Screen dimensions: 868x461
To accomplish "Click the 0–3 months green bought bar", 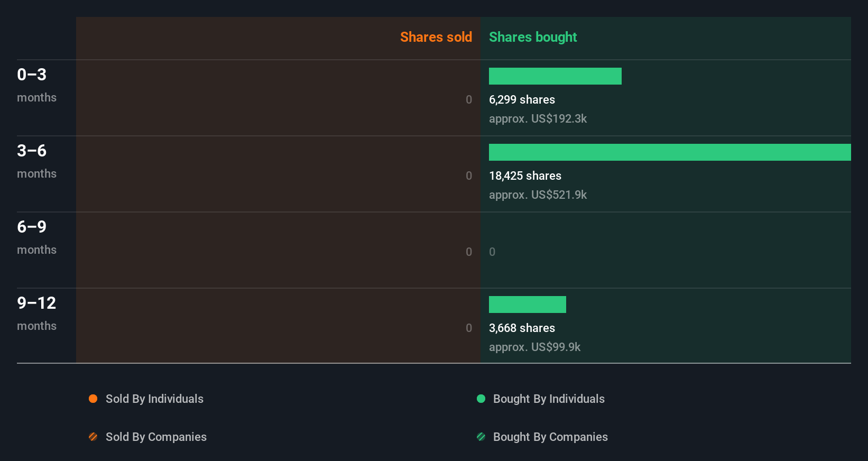I will (x=555, y=76).
